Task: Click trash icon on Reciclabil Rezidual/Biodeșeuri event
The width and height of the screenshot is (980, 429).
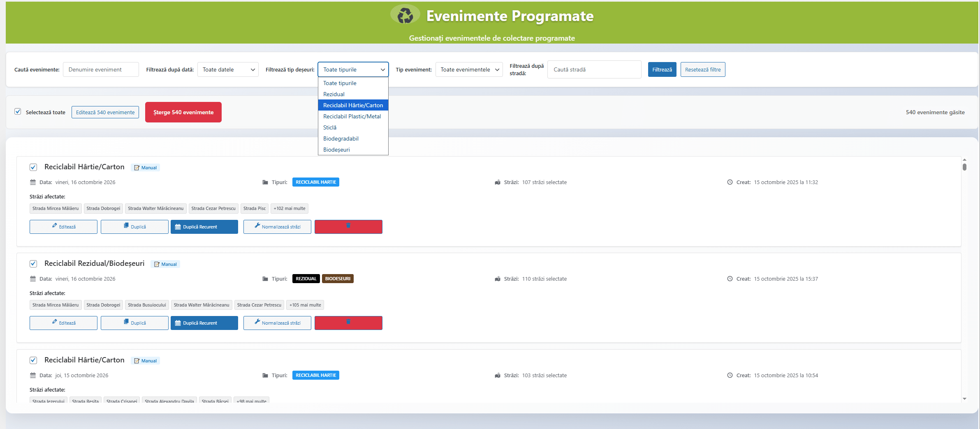Action: (348, 322)
